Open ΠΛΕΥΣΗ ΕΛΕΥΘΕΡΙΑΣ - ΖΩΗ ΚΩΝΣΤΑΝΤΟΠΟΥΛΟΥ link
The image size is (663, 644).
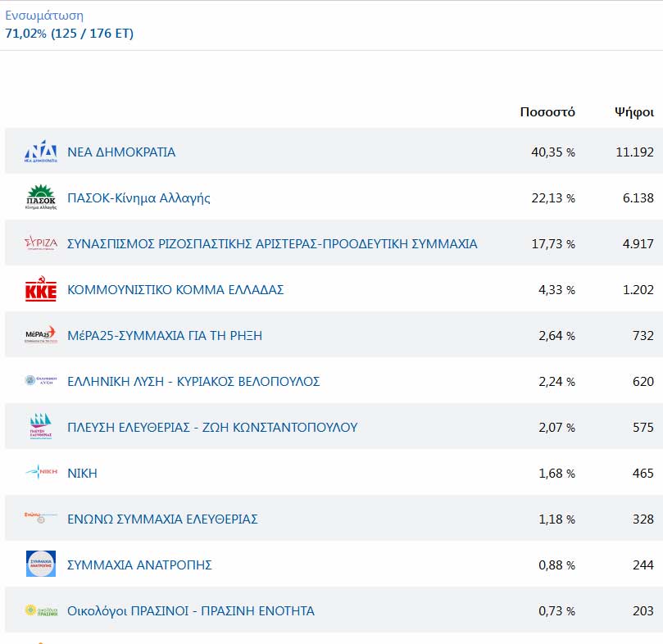pyautogui.click(x=213, y=427)
